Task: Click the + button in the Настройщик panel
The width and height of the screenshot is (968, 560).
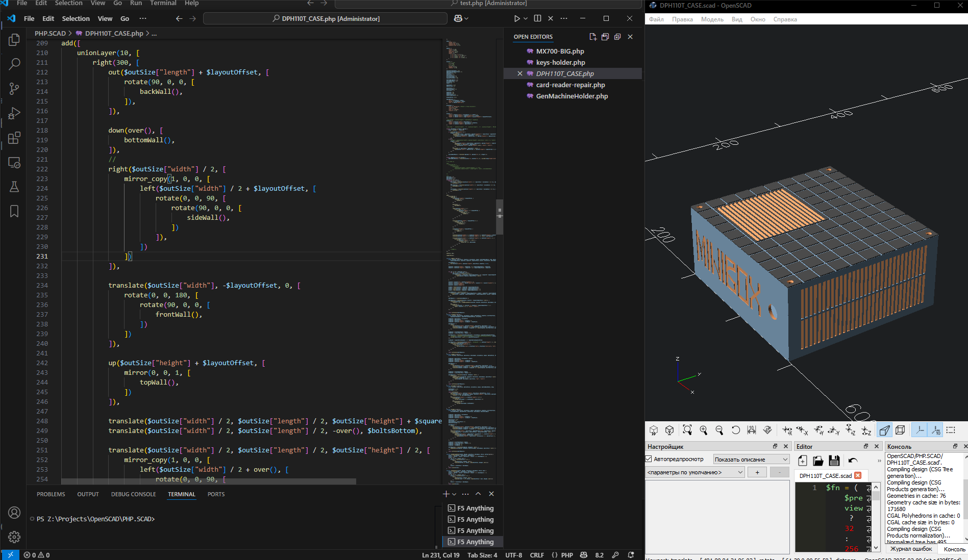Action: point(757,472)
